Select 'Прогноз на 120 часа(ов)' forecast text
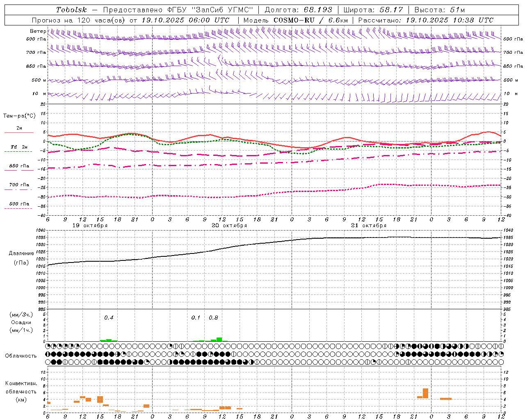The image size is (525, 420). tap(79, 20)
